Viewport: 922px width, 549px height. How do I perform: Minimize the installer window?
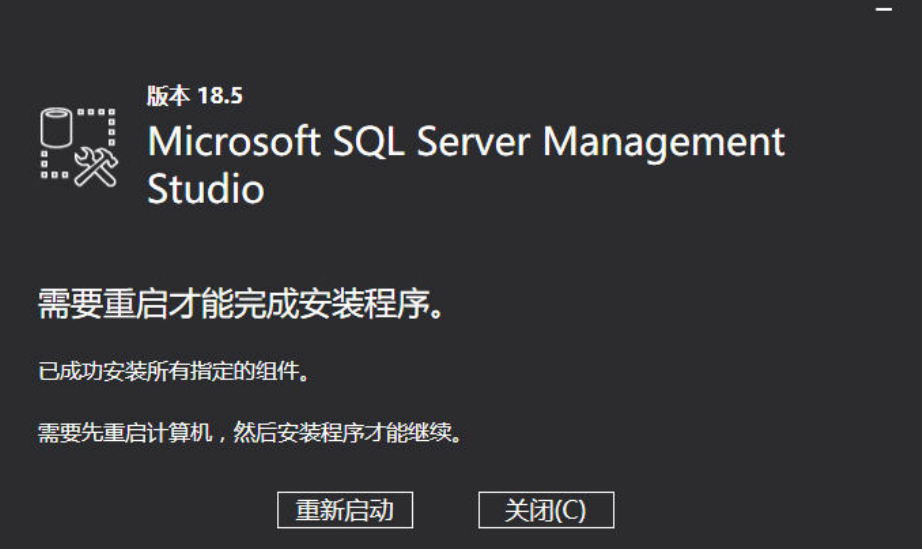coord(883,10)
